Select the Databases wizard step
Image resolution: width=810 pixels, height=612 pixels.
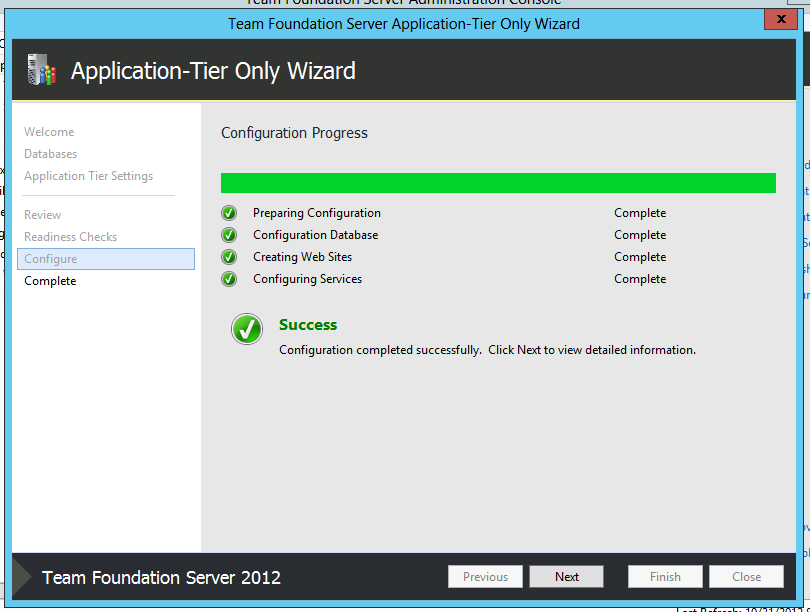click(51, 154)
